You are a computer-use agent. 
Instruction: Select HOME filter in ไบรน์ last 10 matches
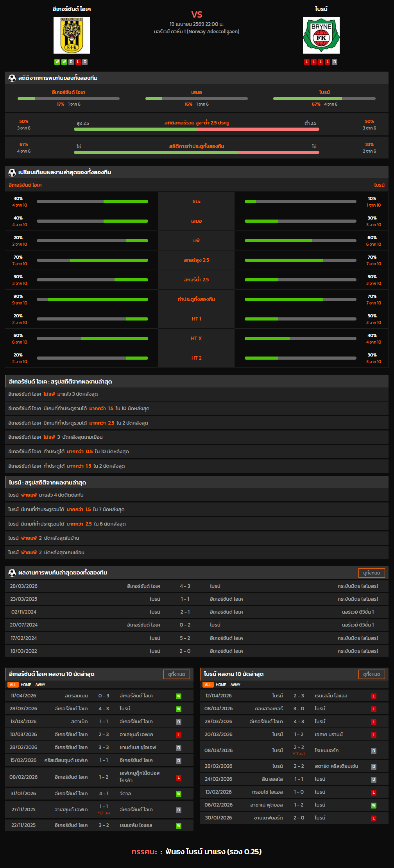coord(221,685)
